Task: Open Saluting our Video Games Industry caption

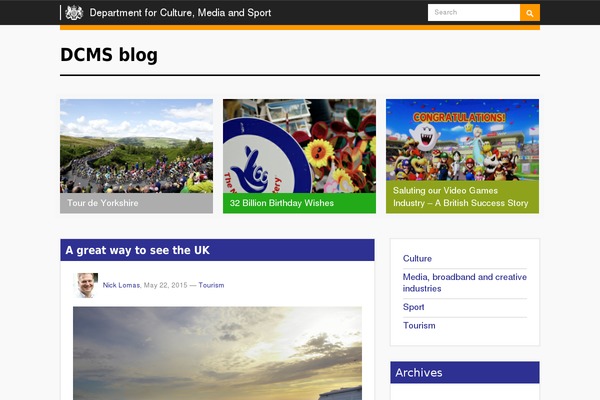Action: click(x=460, y=197)
